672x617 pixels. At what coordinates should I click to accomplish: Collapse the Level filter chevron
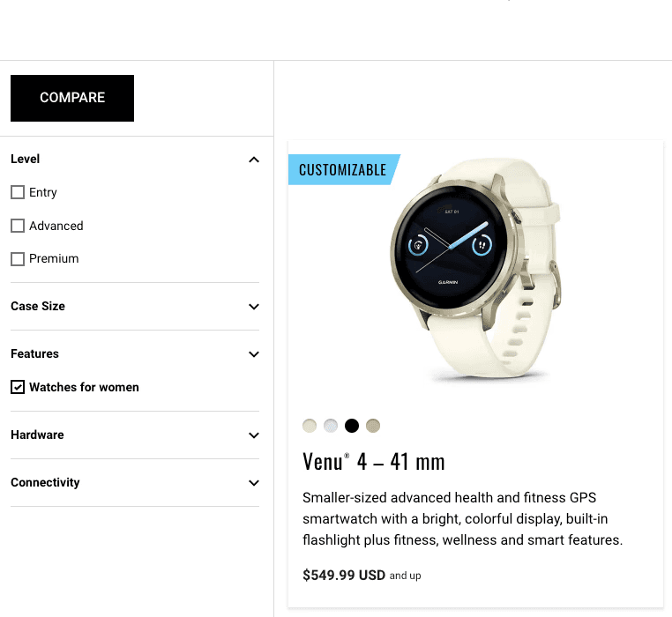pyautogui.click(x=254, y=160)
